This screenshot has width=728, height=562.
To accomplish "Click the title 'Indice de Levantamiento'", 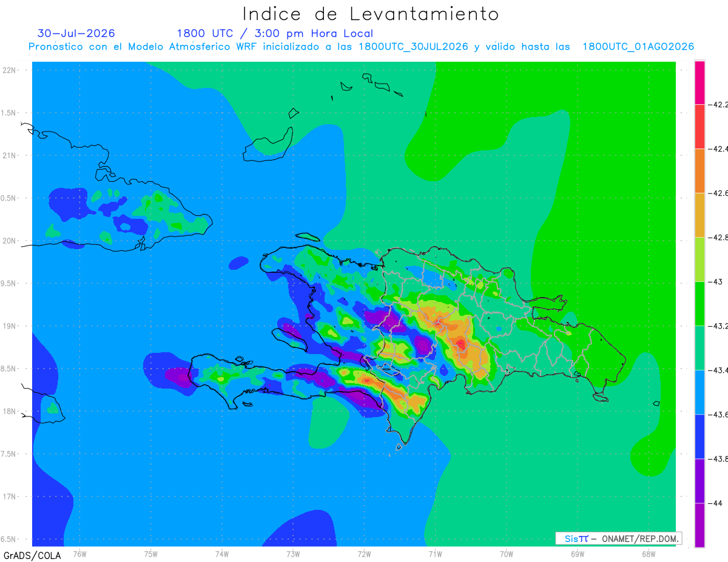I will [x=371, y=13].
